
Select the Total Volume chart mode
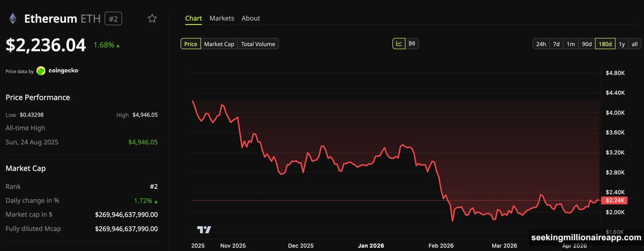click(x=258, y=44)
